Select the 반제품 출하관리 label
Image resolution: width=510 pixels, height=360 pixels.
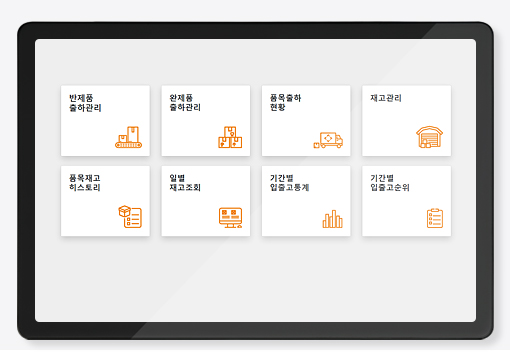(x=85, y=103)
